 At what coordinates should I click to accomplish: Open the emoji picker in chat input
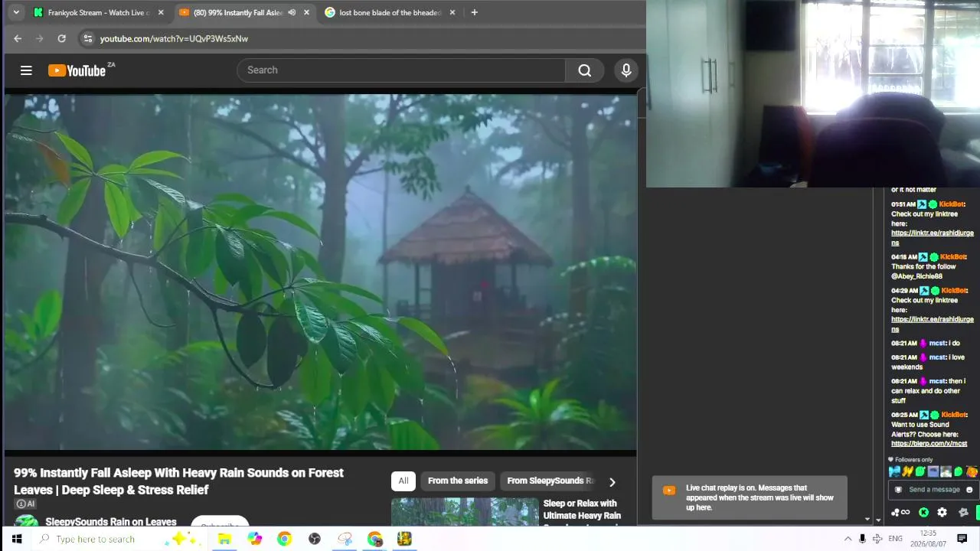point(969,490)
